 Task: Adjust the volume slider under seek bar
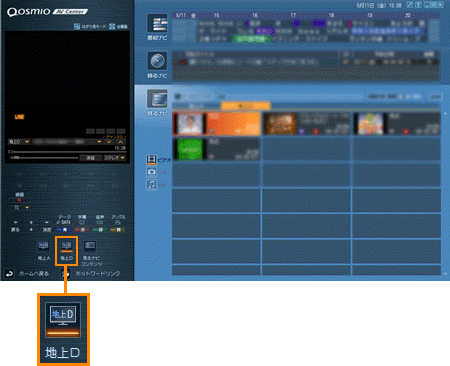44,158
